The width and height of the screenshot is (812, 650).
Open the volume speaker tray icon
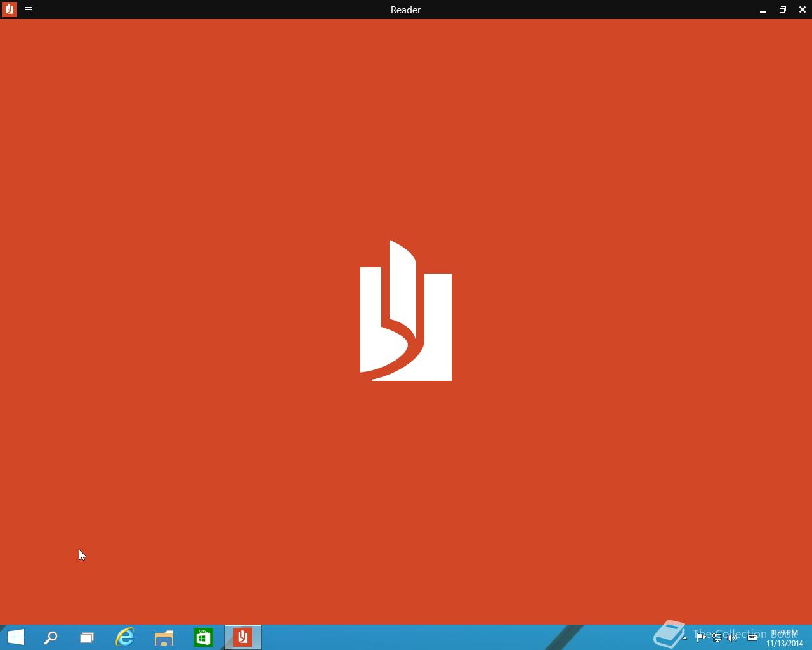[x=733, y=638]
